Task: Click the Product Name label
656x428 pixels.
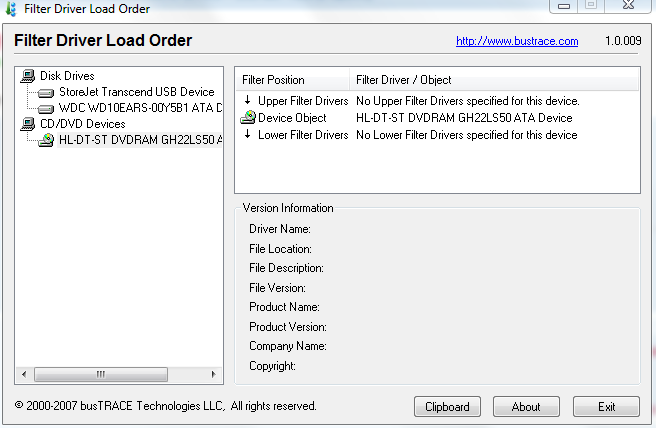Action: pyautogui.click(x=284, y=307)
